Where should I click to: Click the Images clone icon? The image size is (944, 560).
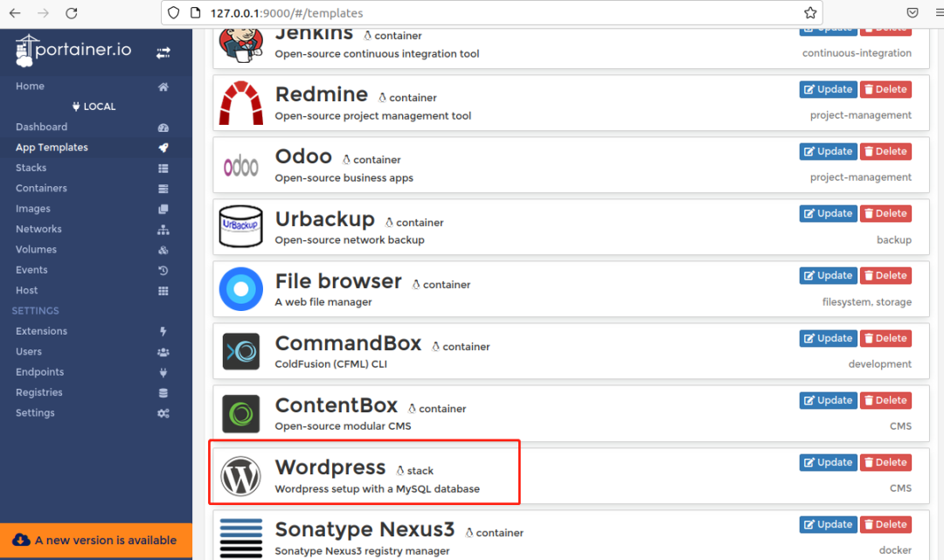click(x=163, y=210)
